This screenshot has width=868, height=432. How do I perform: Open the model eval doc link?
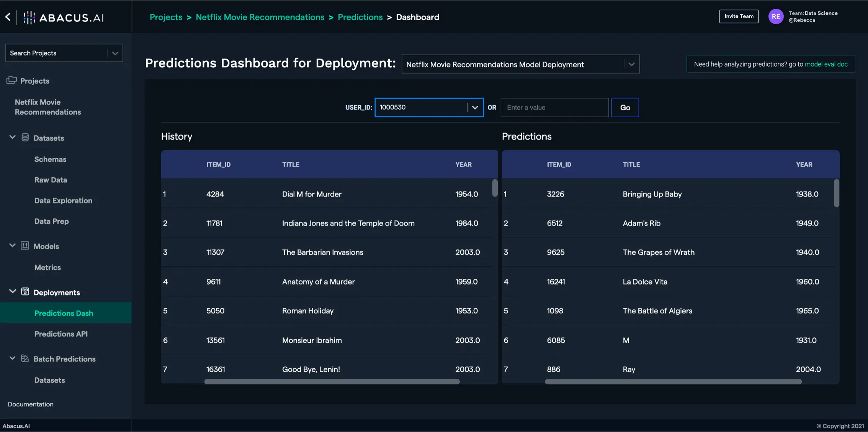tap(826, 64)
